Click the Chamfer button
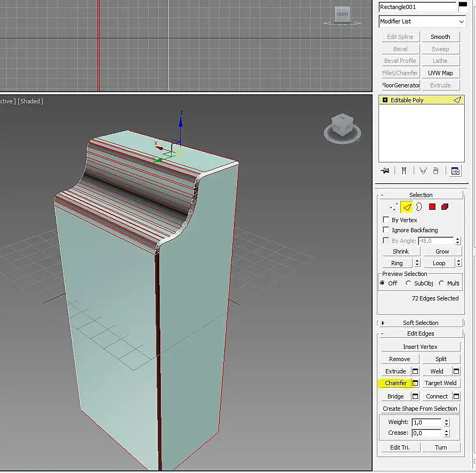Viewport: 476px width, 473px height. tap(396, 383)
